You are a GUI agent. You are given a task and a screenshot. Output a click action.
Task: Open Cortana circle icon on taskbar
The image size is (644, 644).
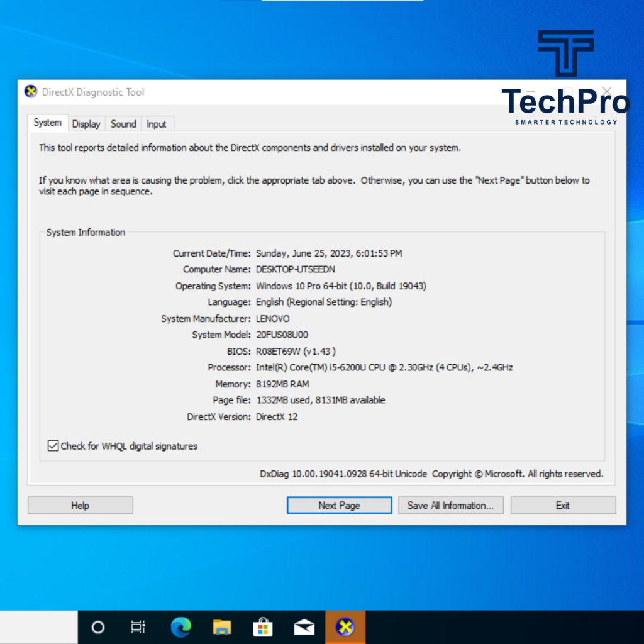point(97,627)
